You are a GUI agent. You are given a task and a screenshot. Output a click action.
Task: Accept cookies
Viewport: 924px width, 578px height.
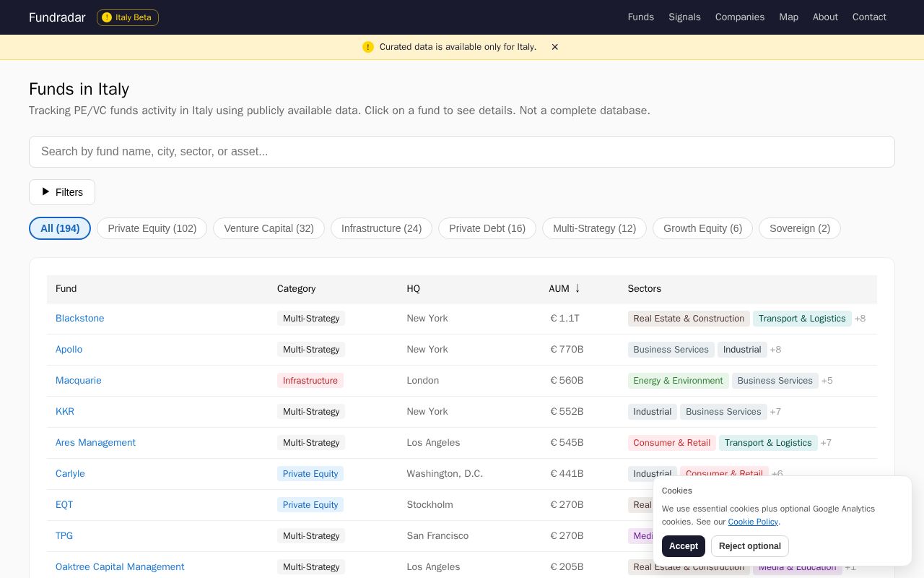click(x=683, y=546)
